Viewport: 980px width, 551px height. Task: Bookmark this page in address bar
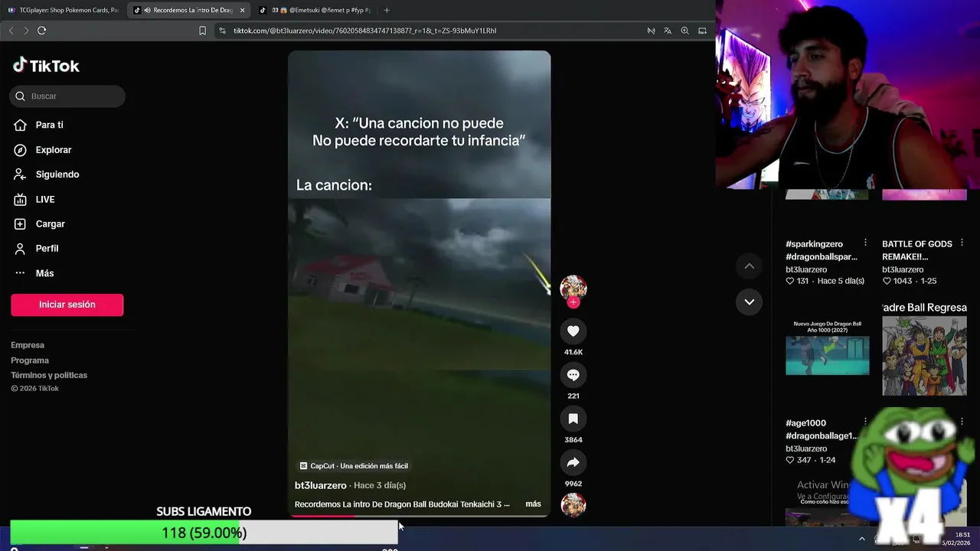[202, 31]
